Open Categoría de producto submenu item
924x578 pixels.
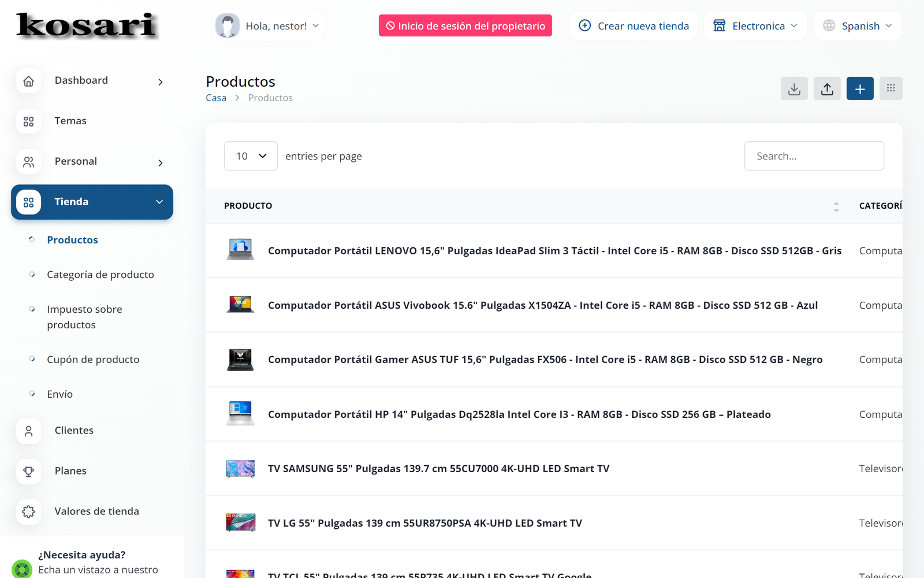point(100,275)
